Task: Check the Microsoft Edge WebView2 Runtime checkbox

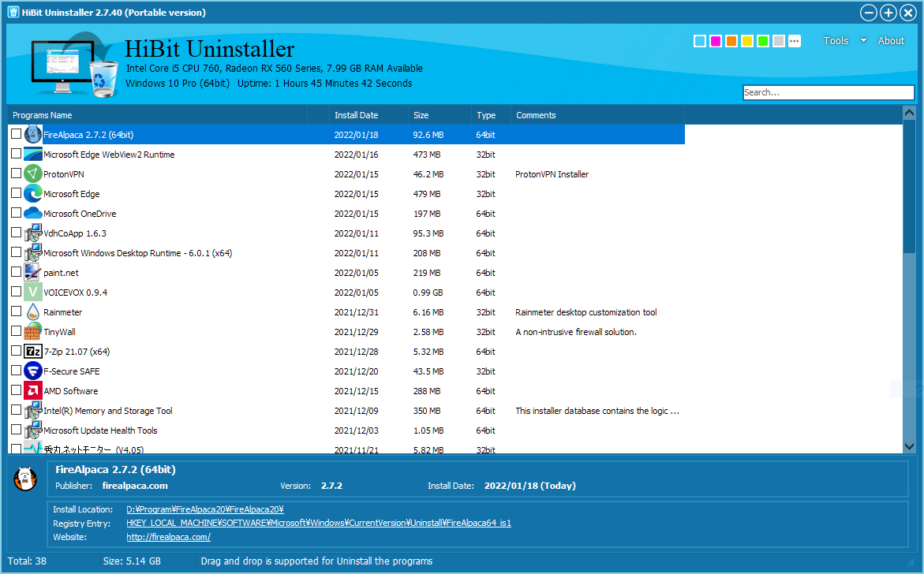Action: [16, 154]
